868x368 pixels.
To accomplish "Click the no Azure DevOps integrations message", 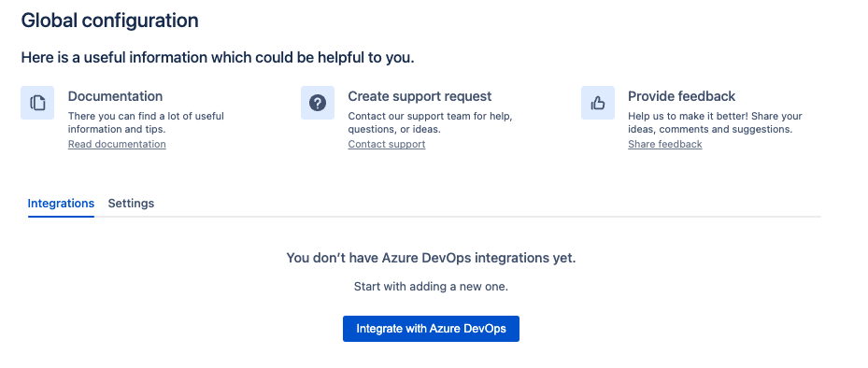I will tap(432, 258).
